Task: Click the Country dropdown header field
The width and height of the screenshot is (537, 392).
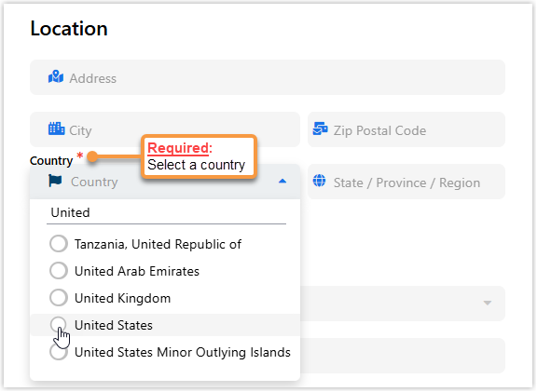Action: (165, 182)
